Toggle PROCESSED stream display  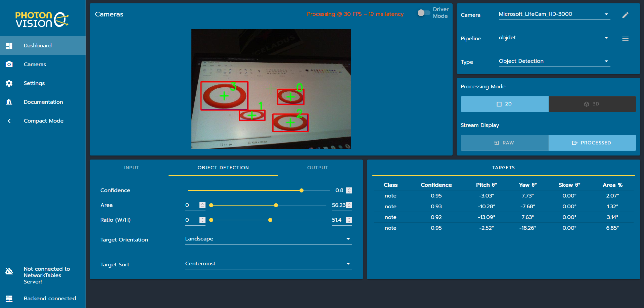592,143
